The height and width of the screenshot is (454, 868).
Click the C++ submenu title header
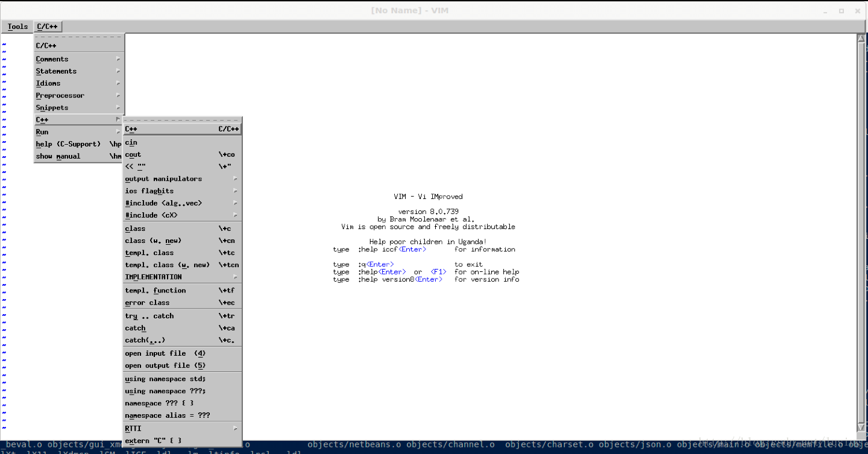click(182, 129)
